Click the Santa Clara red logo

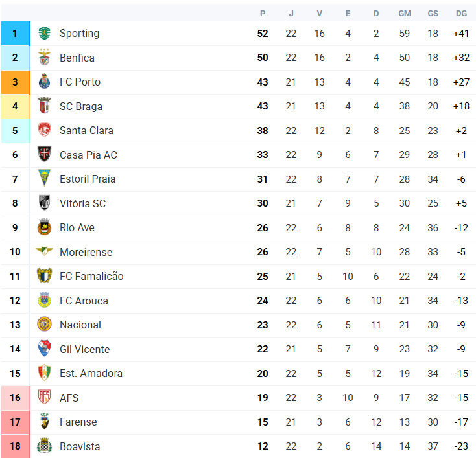point(44,130)
